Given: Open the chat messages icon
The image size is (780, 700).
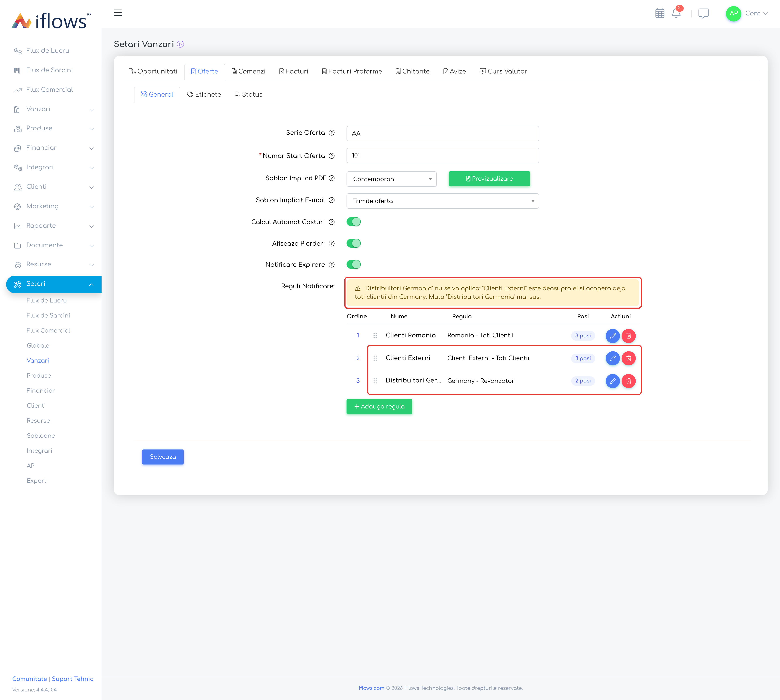Looking at the screenshot, I should 703,13.
